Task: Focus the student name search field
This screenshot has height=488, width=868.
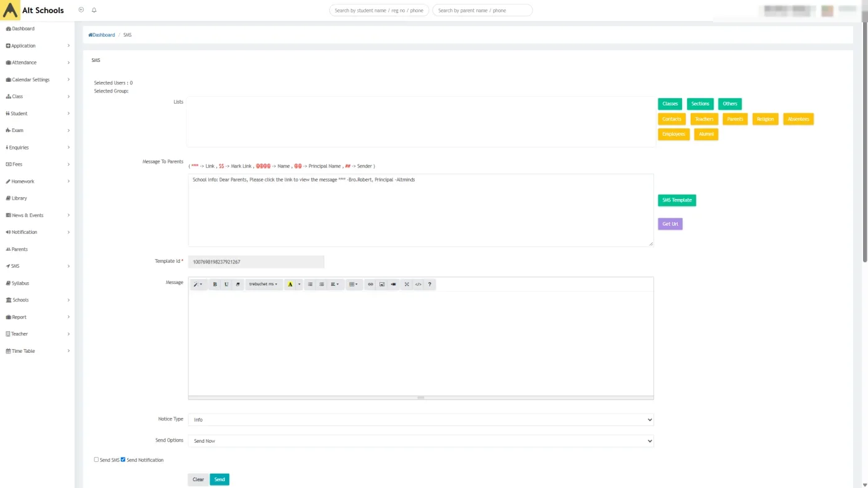Action: click(379, 11)
